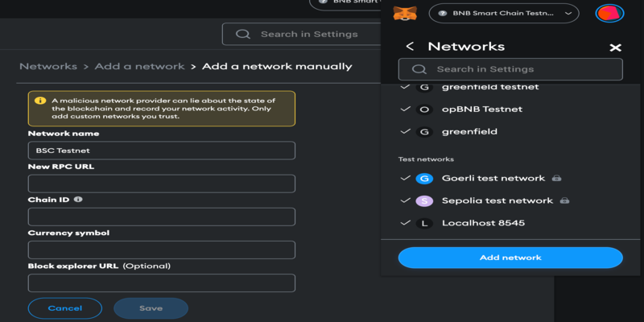Focus the New RPC URL field

[162, 184]
